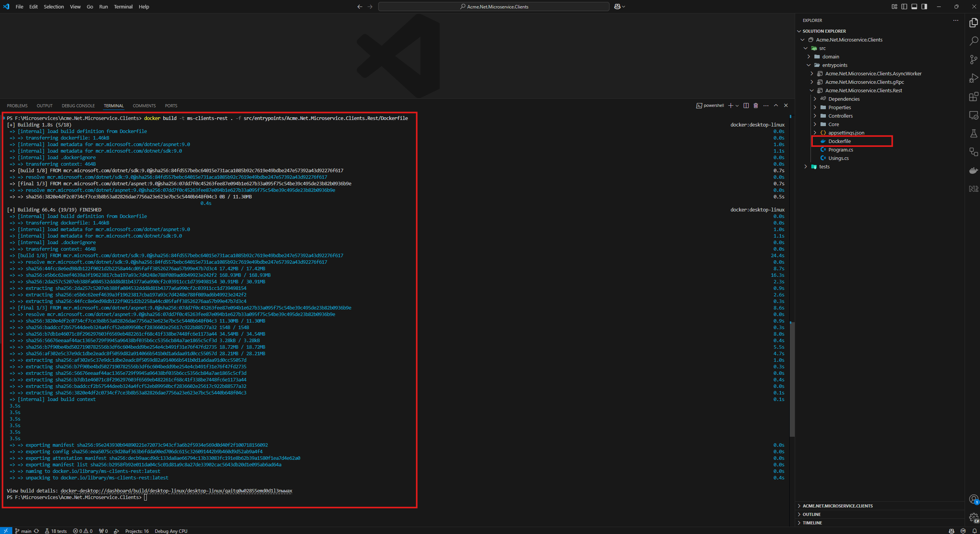Open the NuGet-style N icon view
Screen dimensions: 980x534
pyautogui.click(x=973, y=189)
